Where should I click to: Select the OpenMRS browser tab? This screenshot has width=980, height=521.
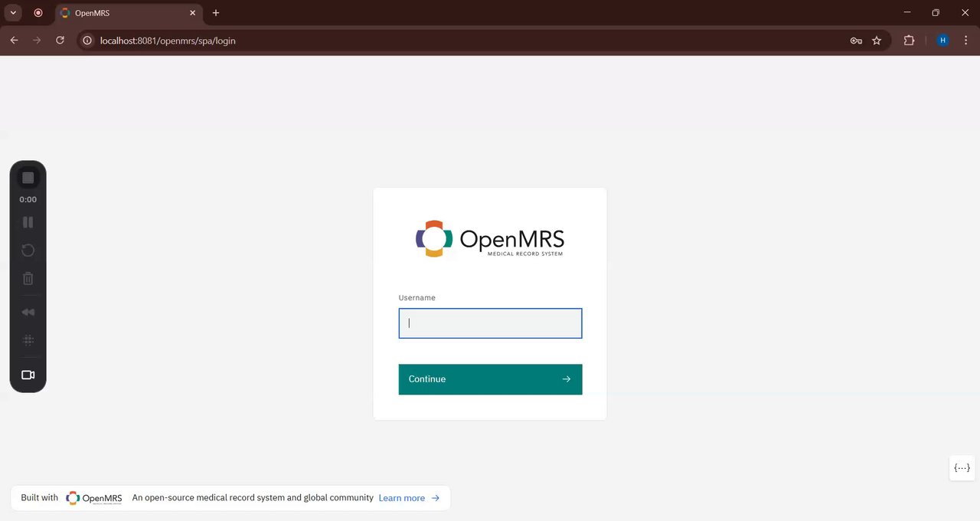click(x=128, y=13)
